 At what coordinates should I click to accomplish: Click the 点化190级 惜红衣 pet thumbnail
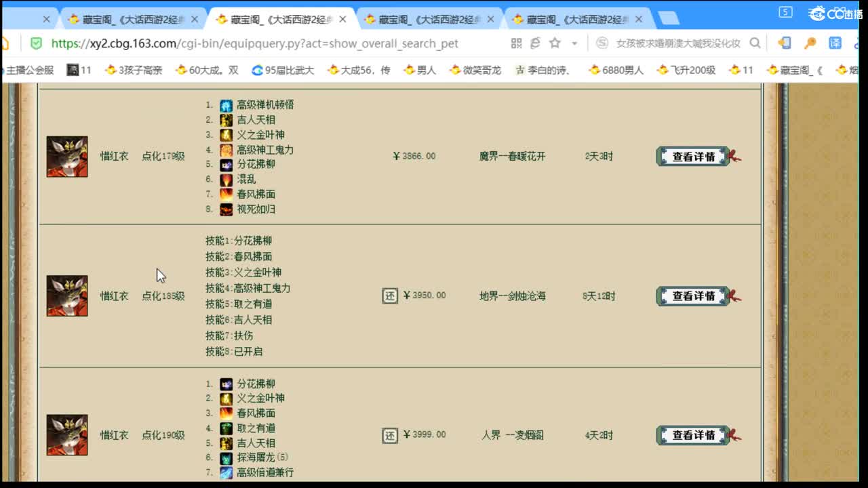(67, 435)
